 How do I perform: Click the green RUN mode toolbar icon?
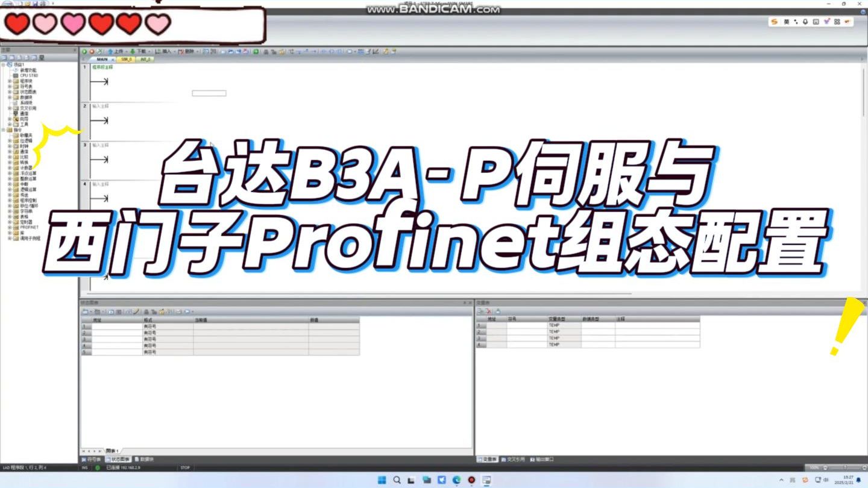click(83, 51)
